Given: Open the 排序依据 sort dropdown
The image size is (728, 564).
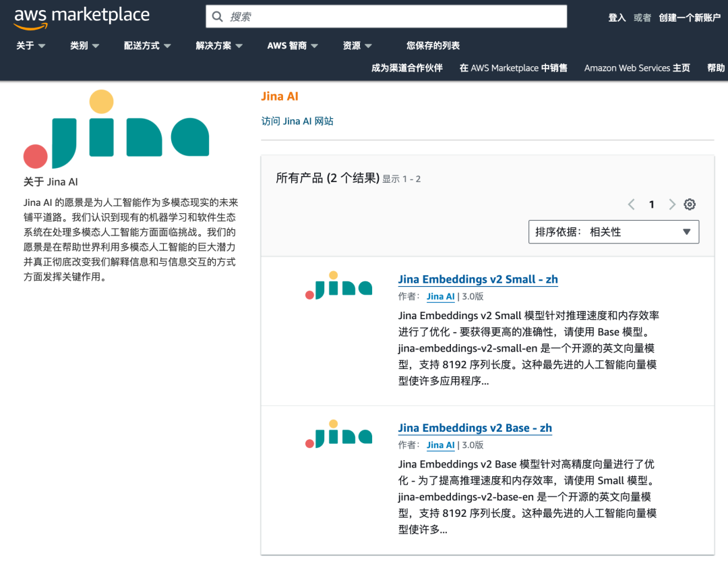Looking at the screenshot, I should click(x=613, y=231).
